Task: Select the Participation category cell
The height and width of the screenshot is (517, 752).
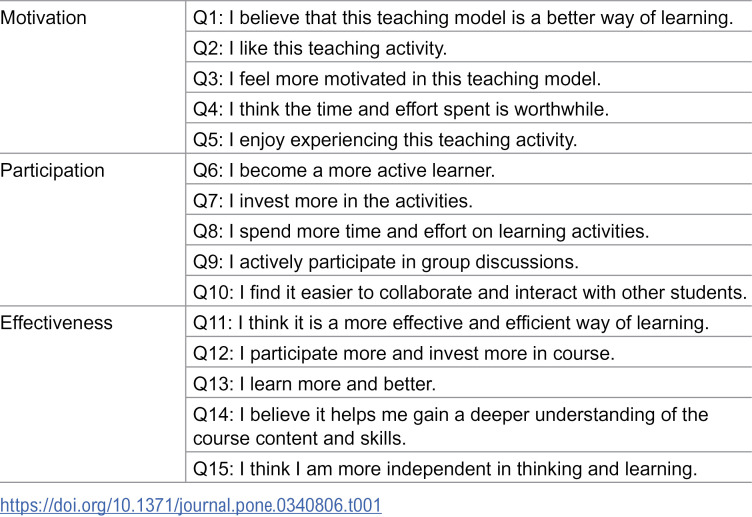Action: click(93, 230)
